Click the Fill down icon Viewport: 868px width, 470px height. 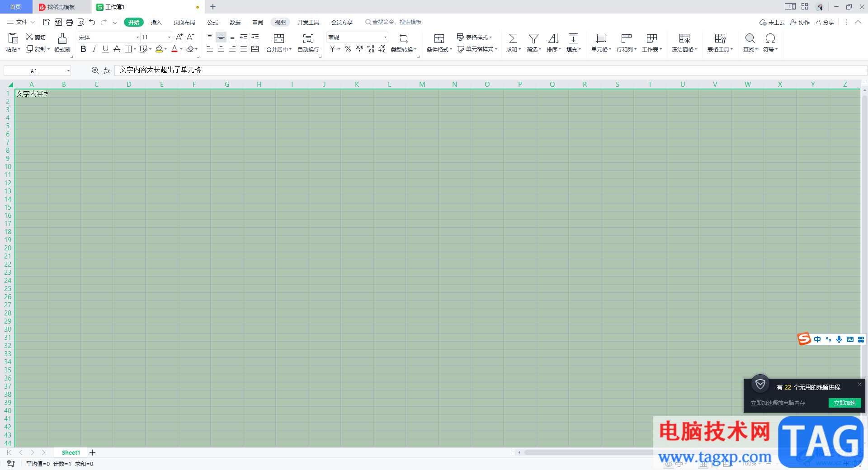click(573, 38)
